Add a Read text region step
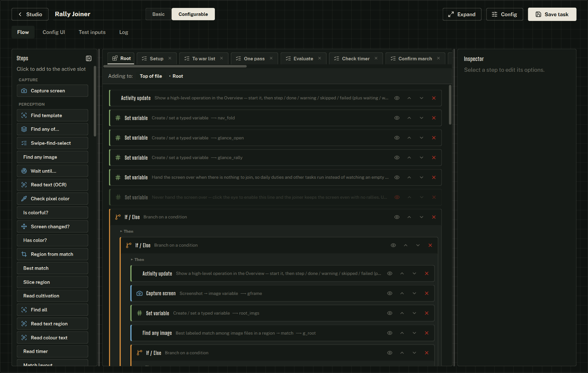This screenshot has height=373, width=588. [52, 324]
